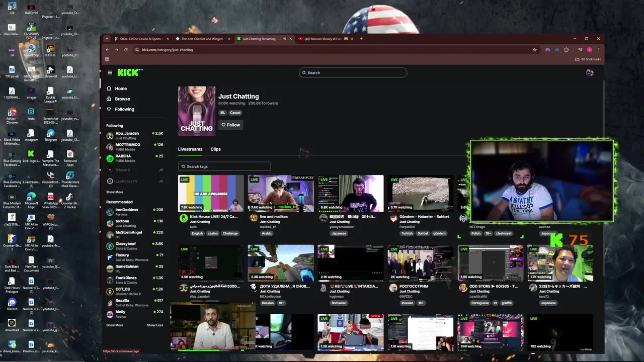Open All Bookmarks folder
The image size is (644, 362).
tap(588, 59)
